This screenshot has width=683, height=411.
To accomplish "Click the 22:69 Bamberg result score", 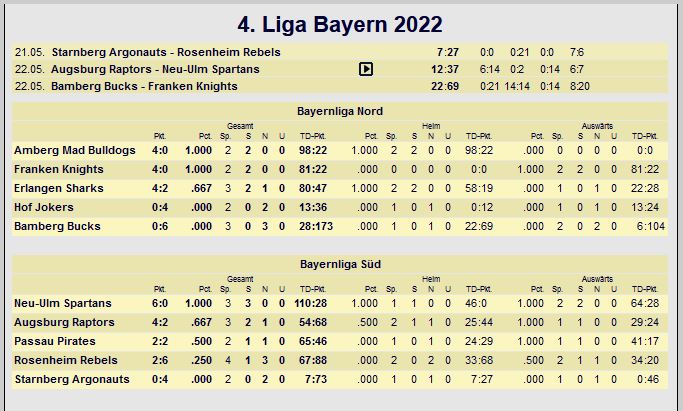I will tap(445, 86).
